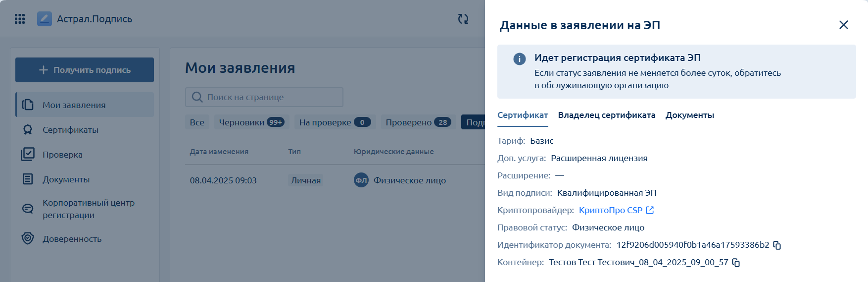Click the refresh arrows icon
Viewport: 868px width, 282px height.
pyautogui.click(x=463, y=19)
